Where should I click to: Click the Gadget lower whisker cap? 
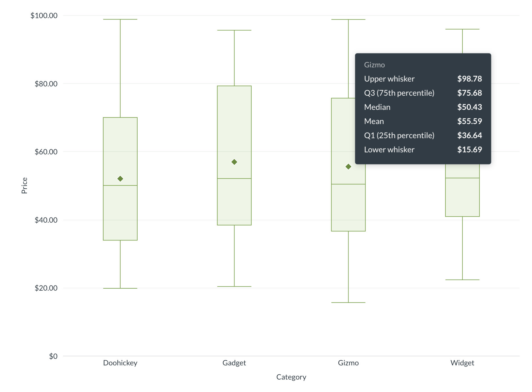[x=234, y=286]
